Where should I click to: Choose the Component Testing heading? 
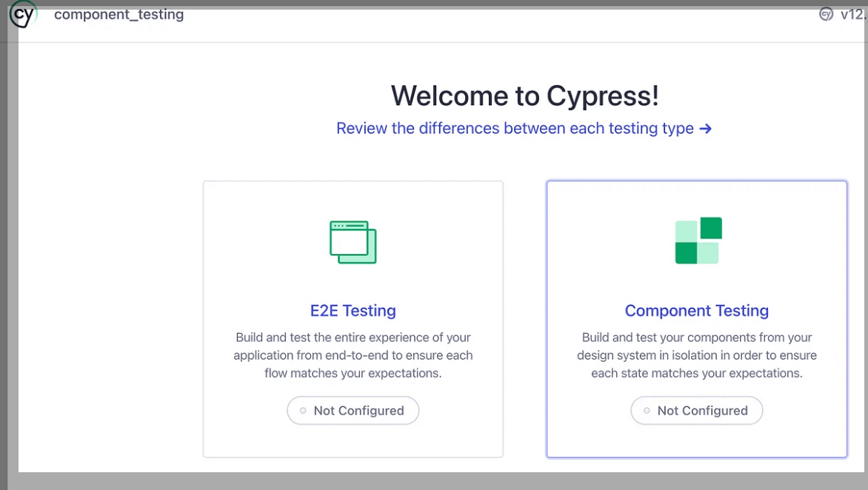697,311
